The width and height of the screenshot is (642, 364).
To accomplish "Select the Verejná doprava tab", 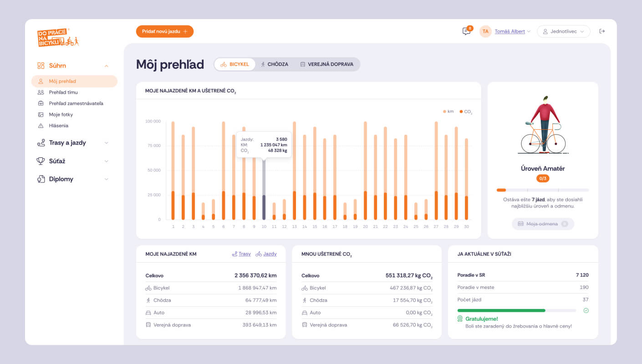I will [x=326, y=64].
